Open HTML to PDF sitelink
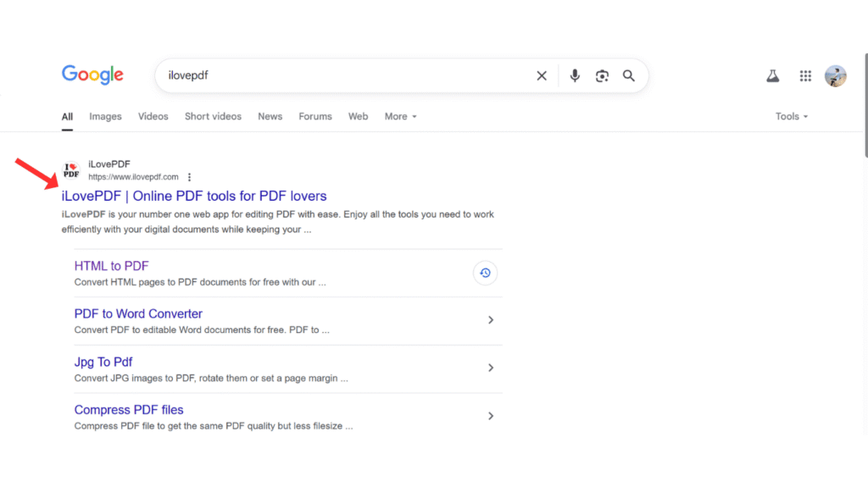This screenshot has height=488, width=868. (111, 266)
